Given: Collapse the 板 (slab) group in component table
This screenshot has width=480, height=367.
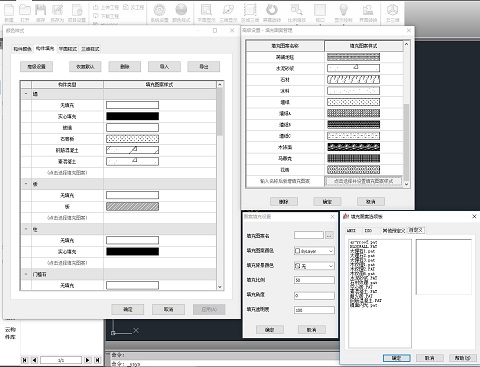Looking at the screenshot, I should [x=26, y=184].
